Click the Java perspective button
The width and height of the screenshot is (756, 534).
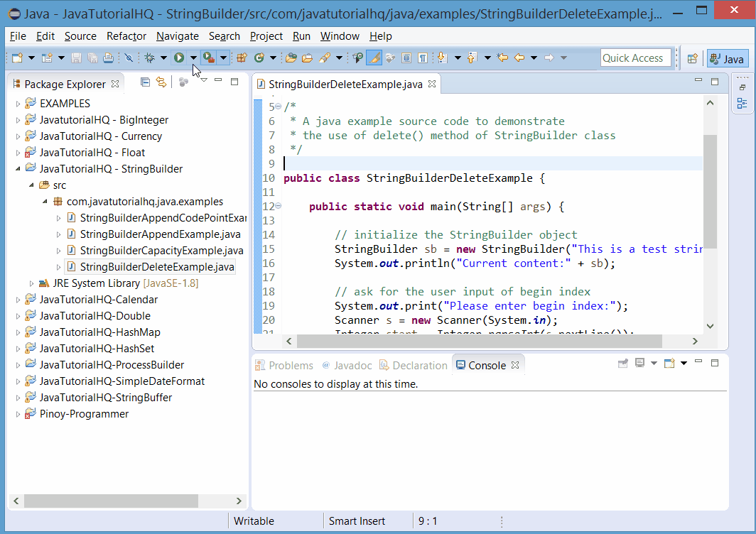point(727,58)
